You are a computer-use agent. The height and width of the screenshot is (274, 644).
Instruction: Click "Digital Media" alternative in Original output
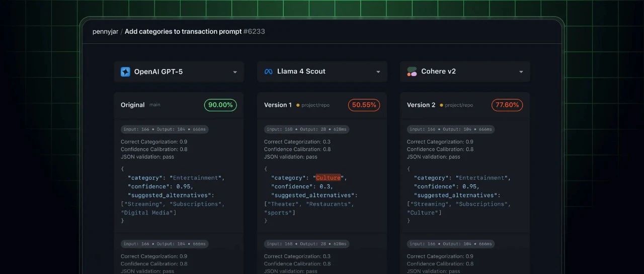tap(149, 213)
